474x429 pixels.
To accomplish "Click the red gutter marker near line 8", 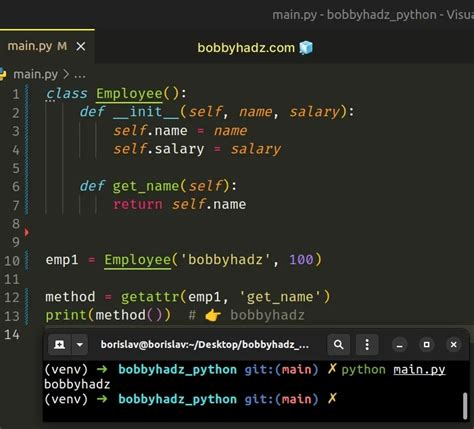I will [x=27, y=232].
